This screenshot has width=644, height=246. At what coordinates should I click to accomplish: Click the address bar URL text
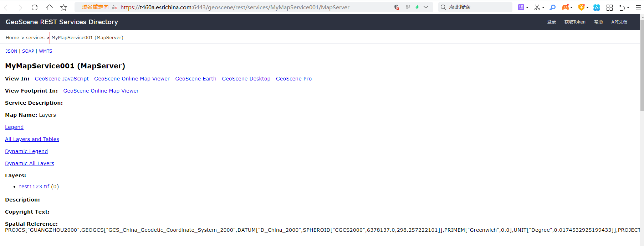[235, 7]
